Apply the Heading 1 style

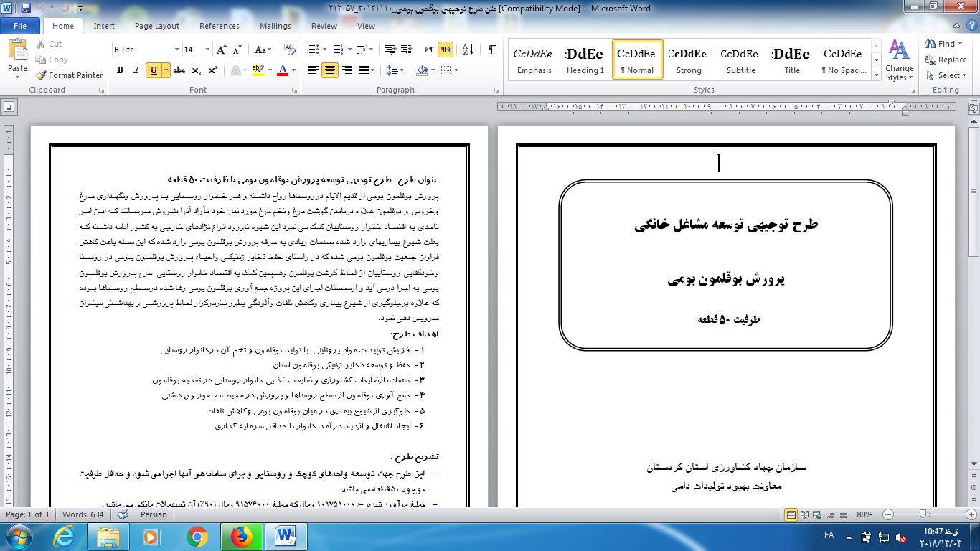click(x=585, y=60)
